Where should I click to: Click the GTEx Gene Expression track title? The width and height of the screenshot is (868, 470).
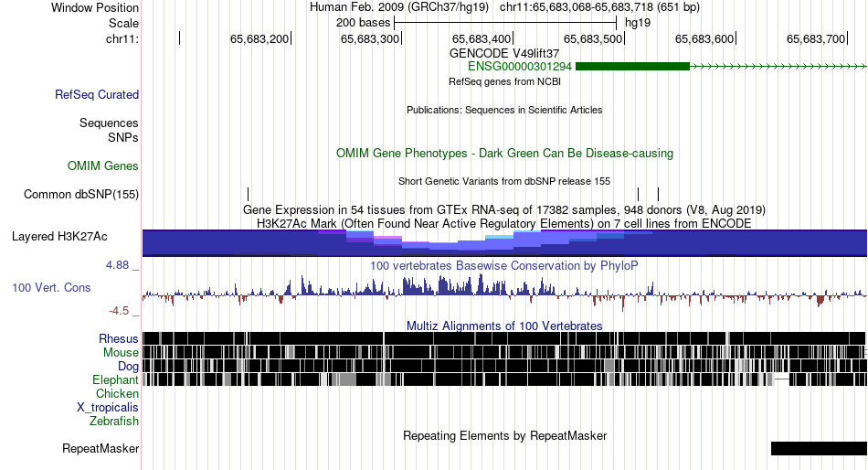504,210
